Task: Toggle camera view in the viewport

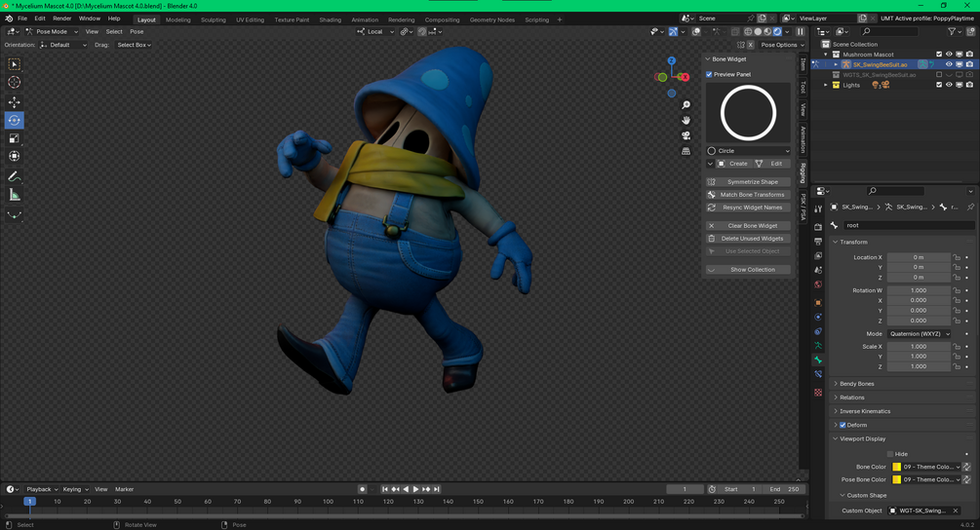Action: [686, 135]
